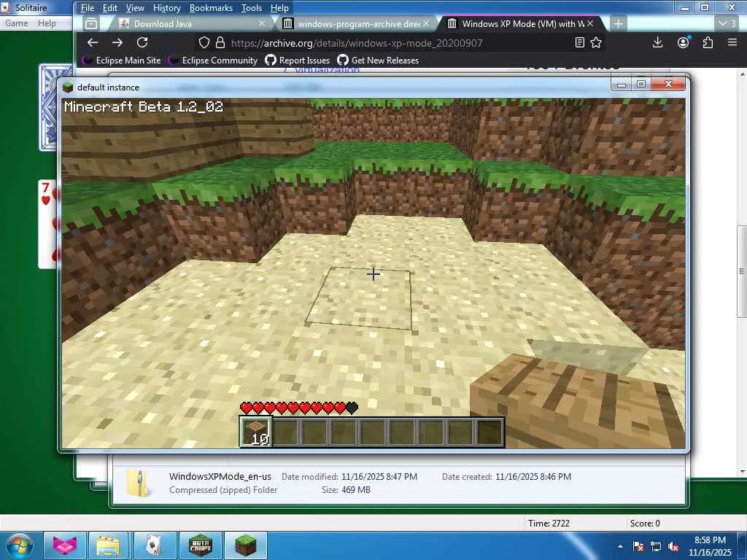
Task: Click Date modified 11/16/2025 8:47 PM text
Action: [349, 477]
